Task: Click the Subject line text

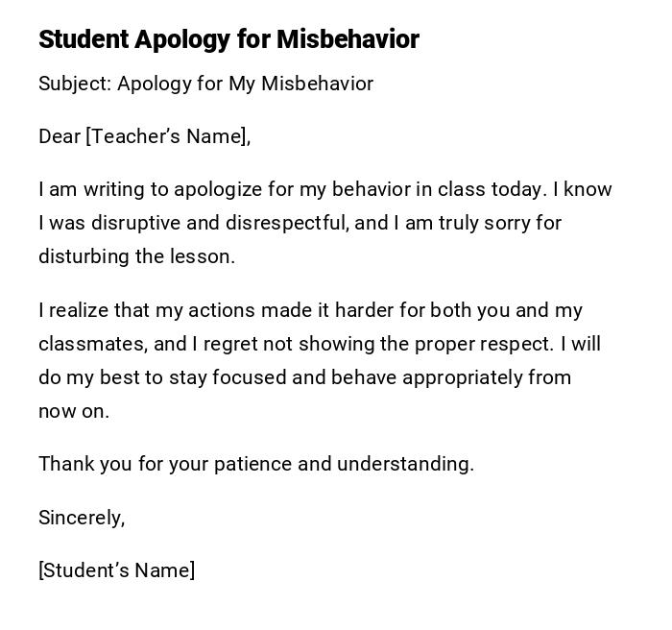Action: point(205,84)
